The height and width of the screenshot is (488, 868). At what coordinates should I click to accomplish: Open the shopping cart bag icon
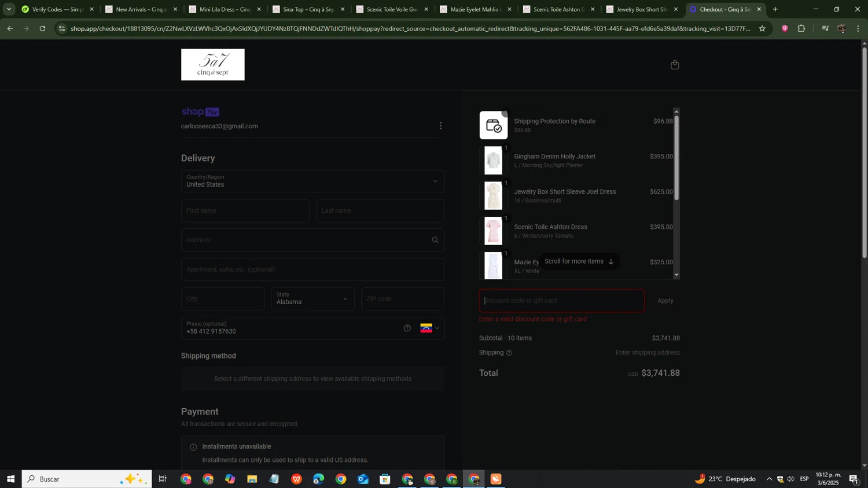675,65
